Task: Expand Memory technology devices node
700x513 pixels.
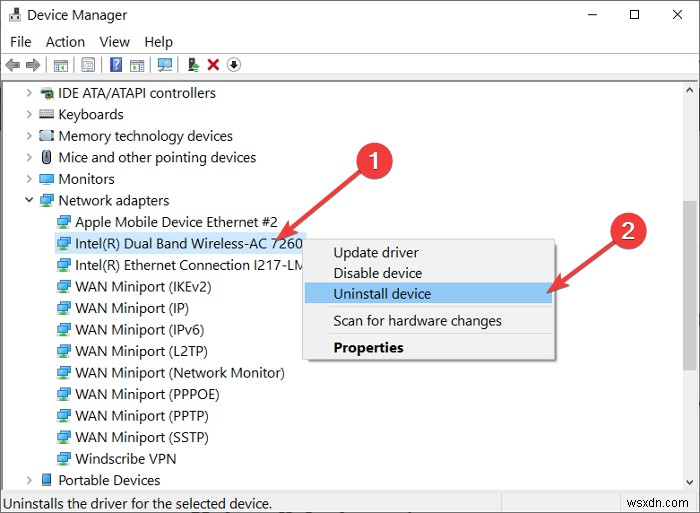Action: (x=29, y=135)
